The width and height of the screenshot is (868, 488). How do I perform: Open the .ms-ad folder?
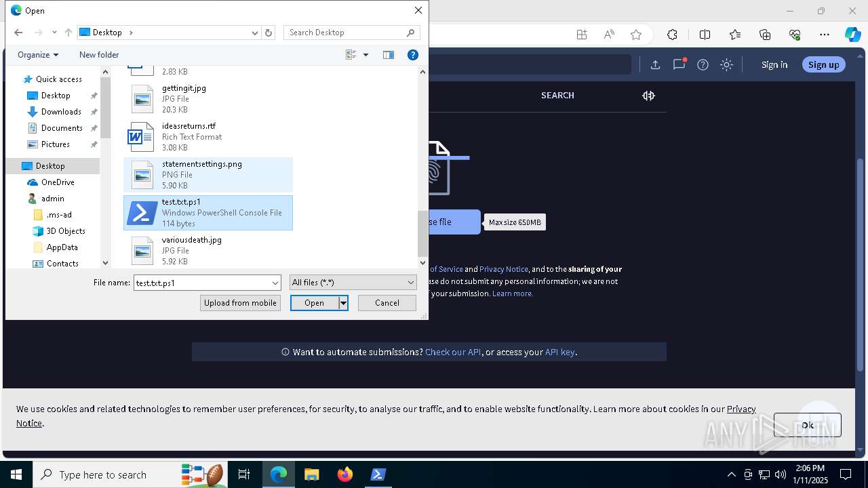(x=58, y=215)
